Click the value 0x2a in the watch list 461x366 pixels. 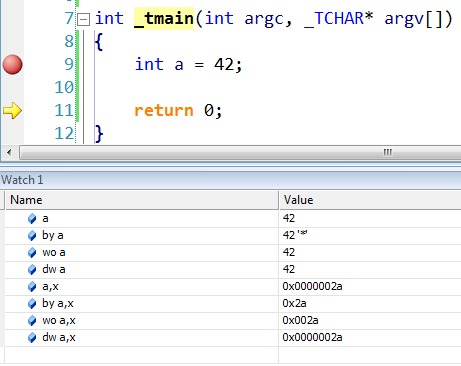(x=294, y=303)
